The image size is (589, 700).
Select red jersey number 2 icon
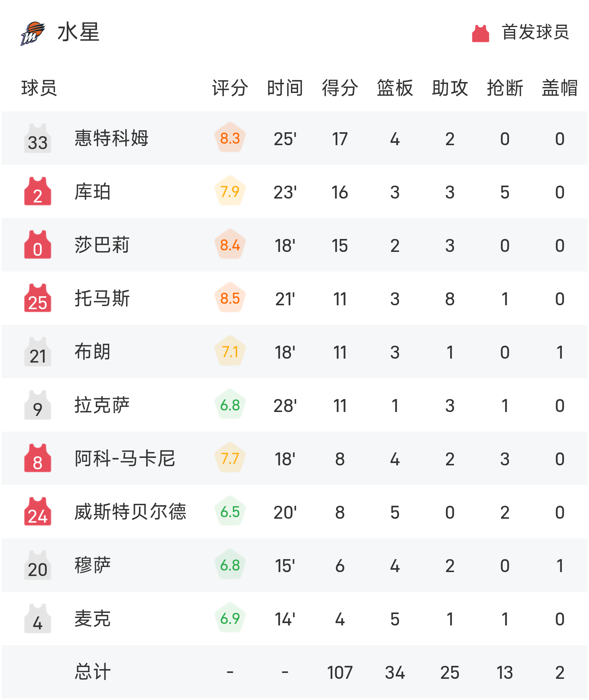pos(38,191)
